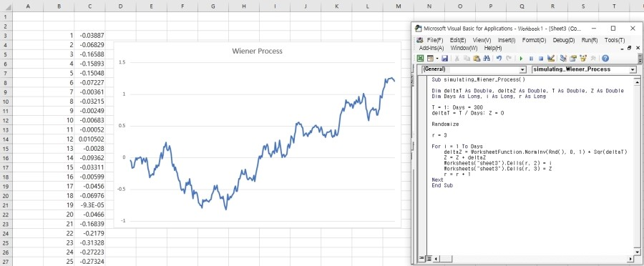
Task: Toggle Design Mode icon
Action: pos(551,59)
